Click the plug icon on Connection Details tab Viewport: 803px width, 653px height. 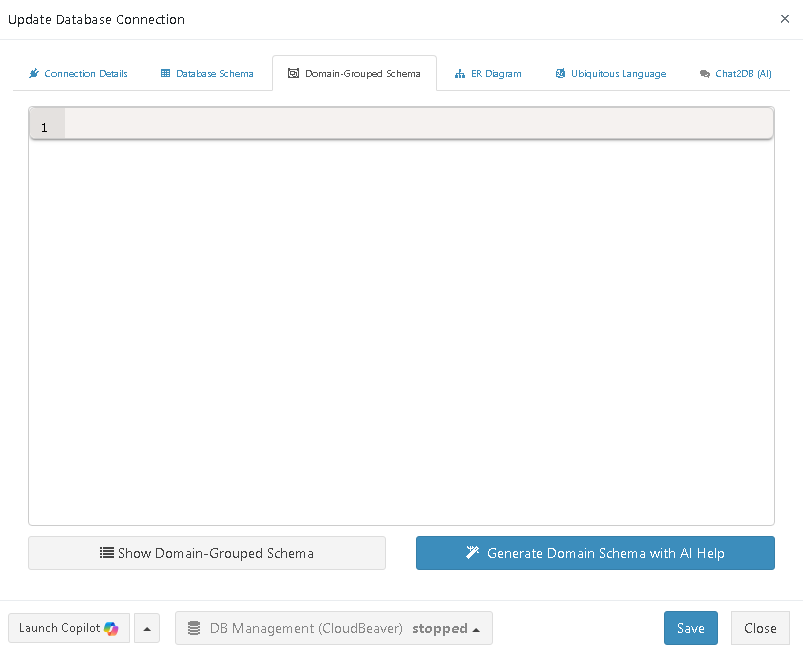point(34,74)
